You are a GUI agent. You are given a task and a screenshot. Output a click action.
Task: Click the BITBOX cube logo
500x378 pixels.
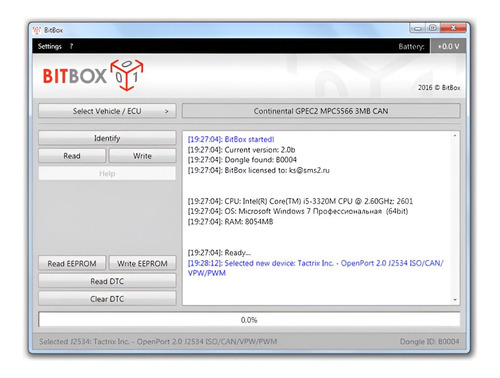coord(127,75)
